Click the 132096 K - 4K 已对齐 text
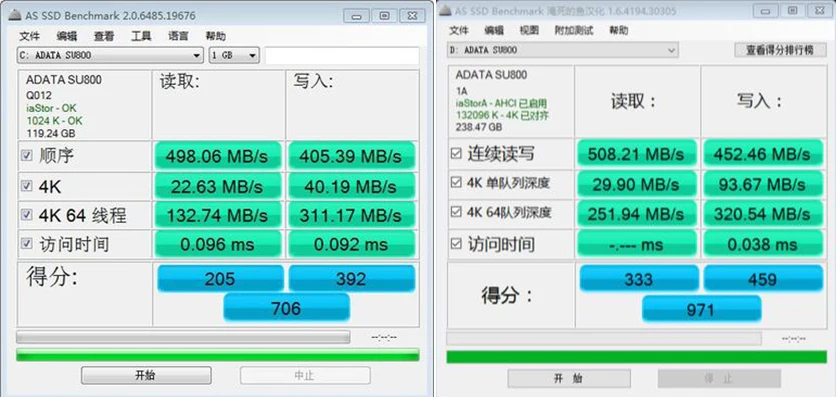Viewport: 836px width, 397px height. (501, 115)
